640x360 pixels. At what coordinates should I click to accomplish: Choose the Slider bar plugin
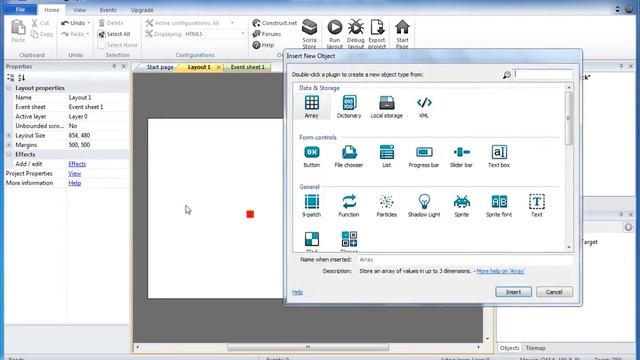tap(461, 156)
